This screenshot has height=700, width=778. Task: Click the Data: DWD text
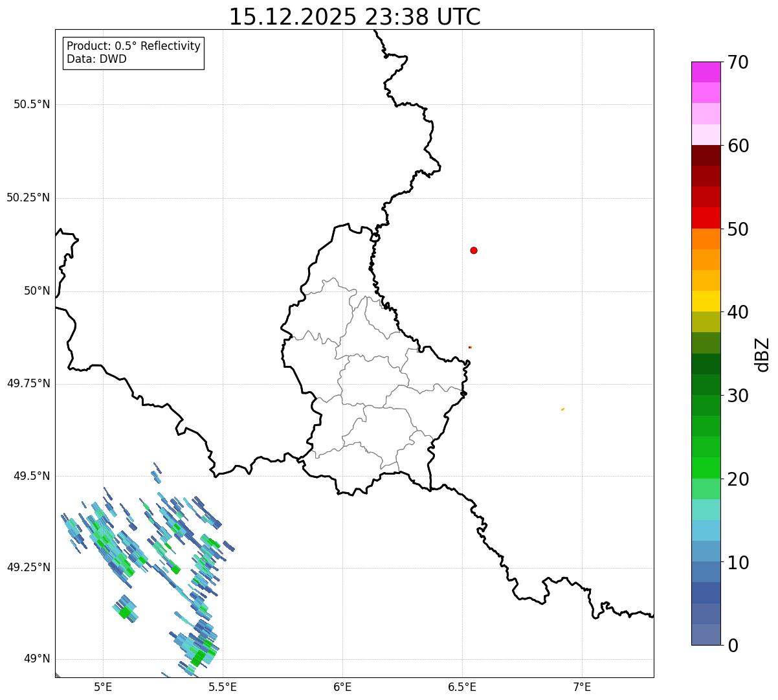pos(96,60)
